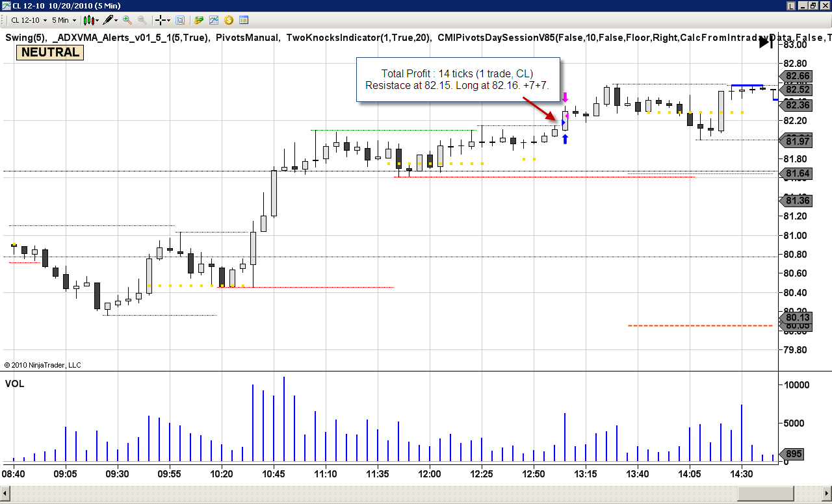The height and width of the screenshot is (504, 832).
Task: Click the 80.40 price axis label
Action: click(796, 293)
